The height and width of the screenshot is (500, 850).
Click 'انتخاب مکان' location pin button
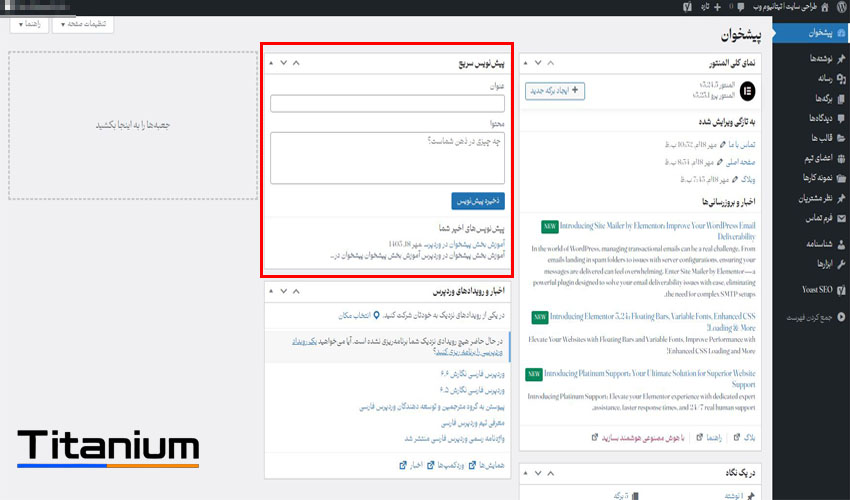(359, 315)
